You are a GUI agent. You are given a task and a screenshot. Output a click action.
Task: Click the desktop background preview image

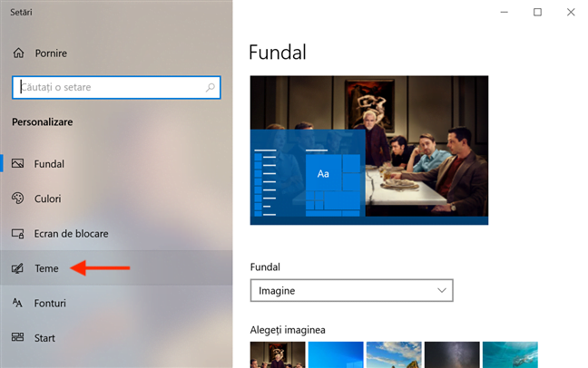[x=369, y=150]
